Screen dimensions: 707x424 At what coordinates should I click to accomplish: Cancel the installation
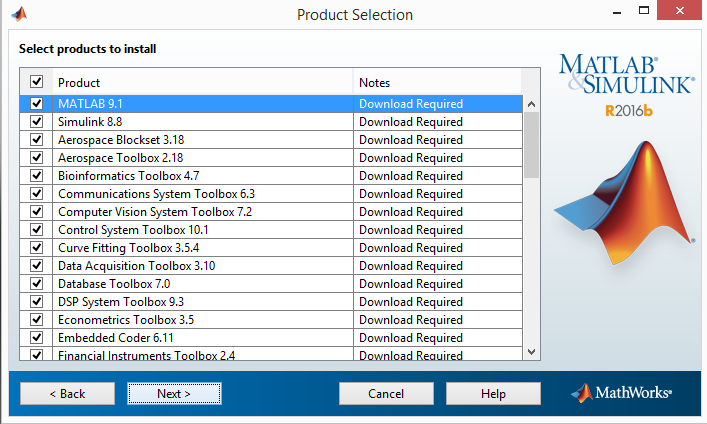coord(386,393)
